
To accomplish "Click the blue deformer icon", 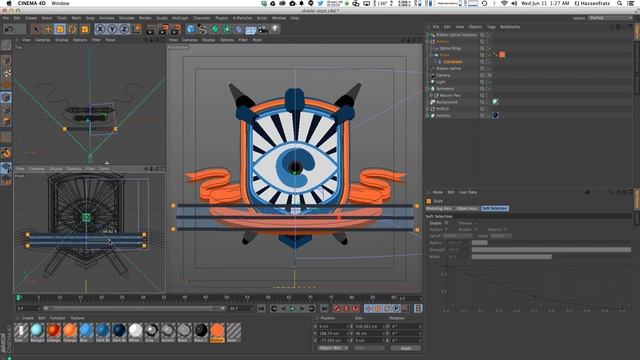I will (239, 29).
